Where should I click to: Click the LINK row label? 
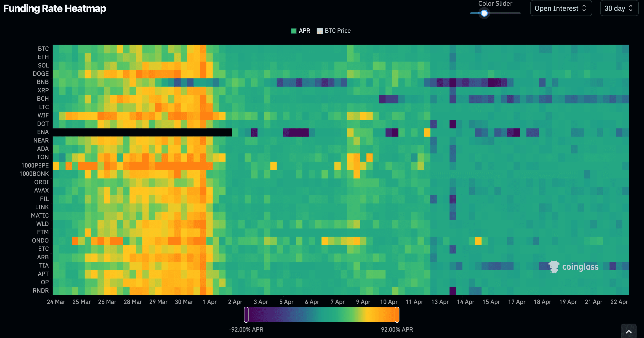(42, 207)
